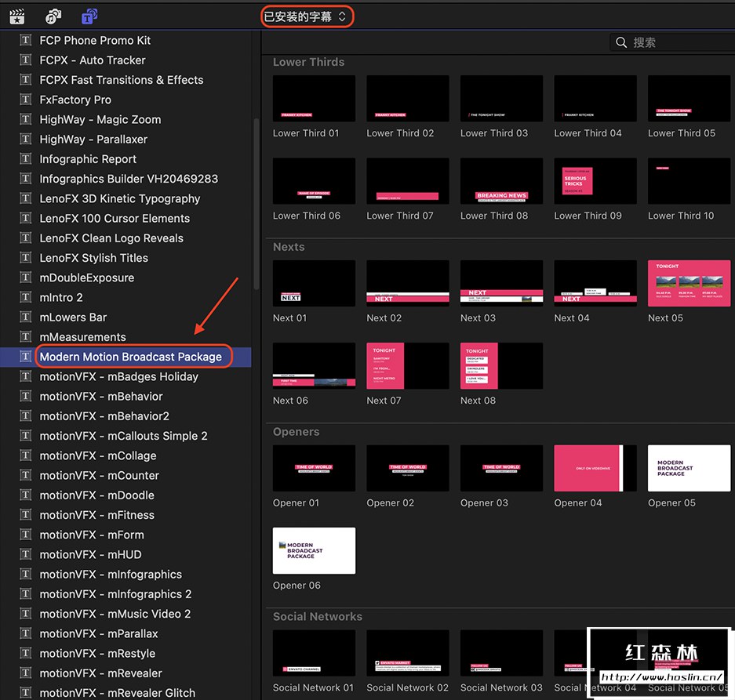The image size is (735, 700).
Task: Select LenoFX Stylish Titles category
Action: pyautogui.click(x=126, y=258)
